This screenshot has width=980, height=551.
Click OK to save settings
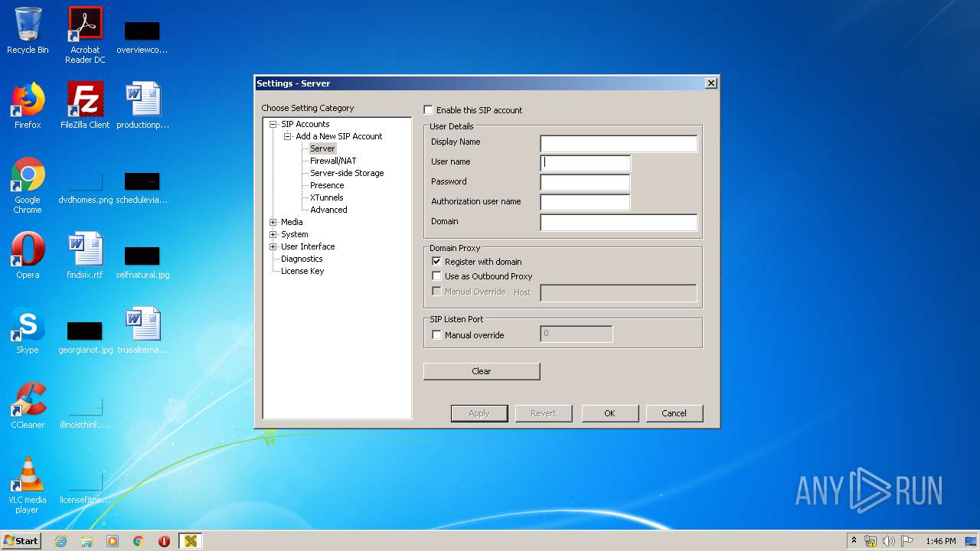tap(609, 413)
